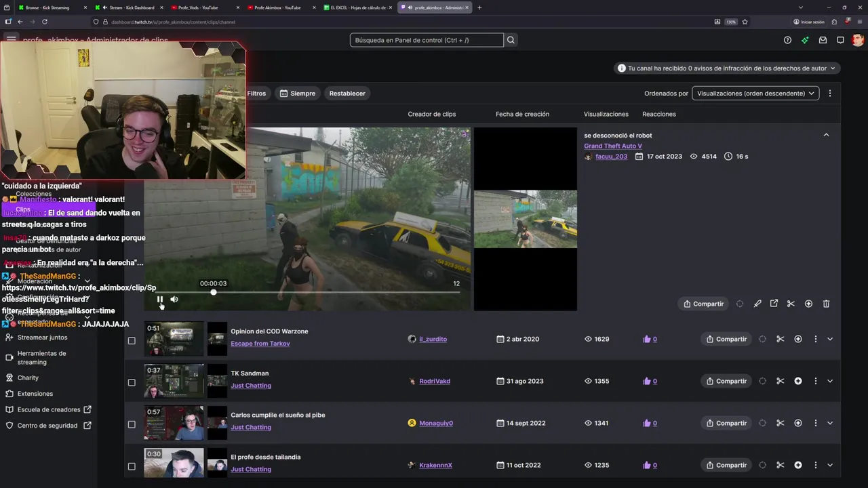Click the Siempre date range button
Viewport: 868px width, 488px height.
pyautogui.click(x=298, y=94)
